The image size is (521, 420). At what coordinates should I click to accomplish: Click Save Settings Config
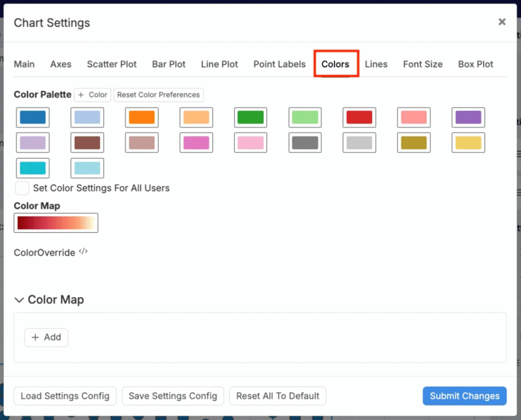[172, 396]
